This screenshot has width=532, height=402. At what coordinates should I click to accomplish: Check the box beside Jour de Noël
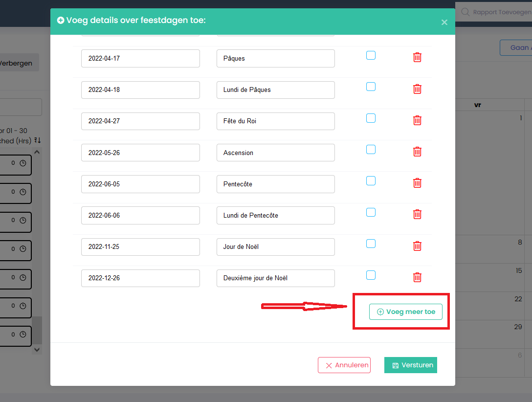371,244
